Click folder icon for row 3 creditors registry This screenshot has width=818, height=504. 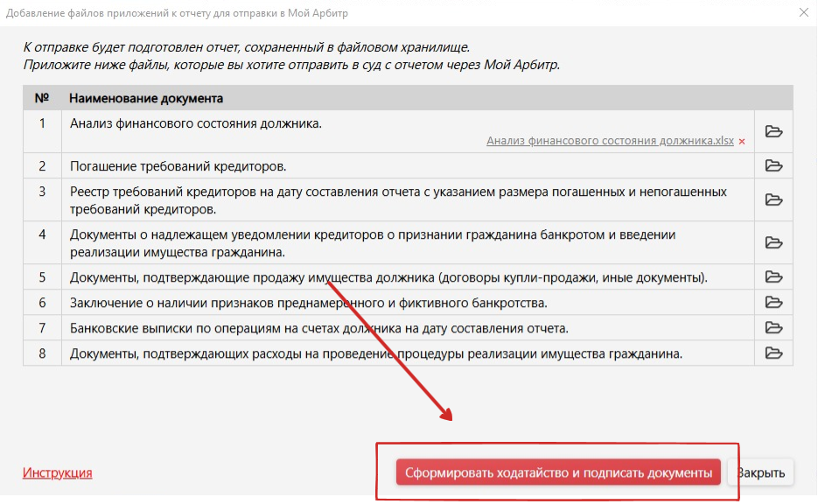point(773,199)
